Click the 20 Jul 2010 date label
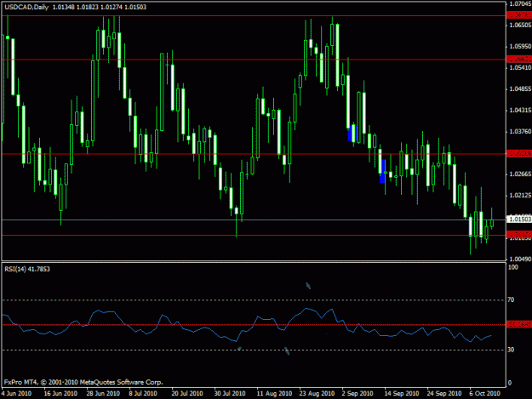This screenshot has height=399, width=532. pos(187,394)
